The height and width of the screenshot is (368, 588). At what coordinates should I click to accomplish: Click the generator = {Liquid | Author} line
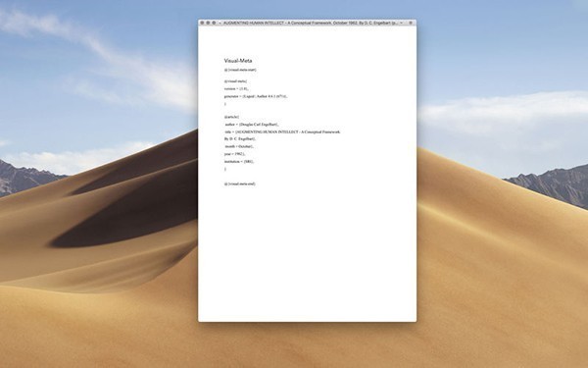point(256,96)
